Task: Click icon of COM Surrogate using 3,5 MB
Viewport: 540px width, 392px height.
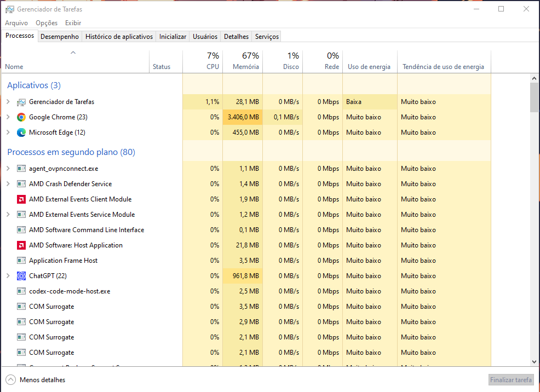Action: (21, 307)
